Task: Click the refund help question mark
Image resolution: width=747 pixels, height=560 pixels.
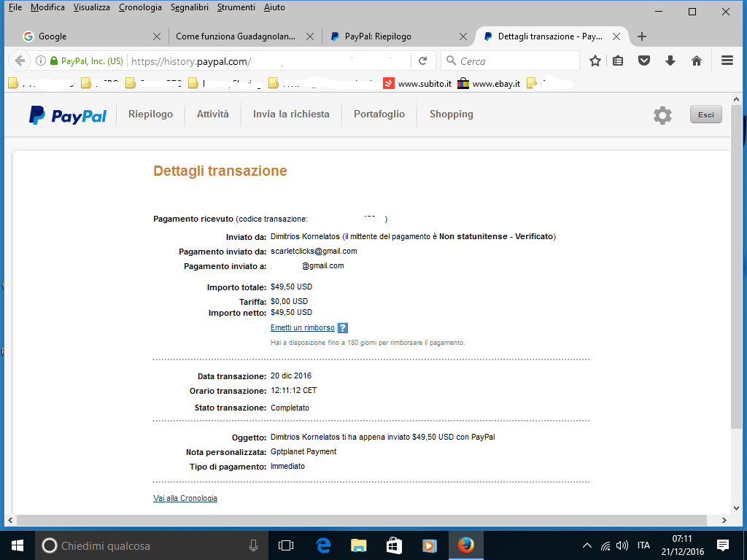Action: pyautogui.click(x=343, y=327)
